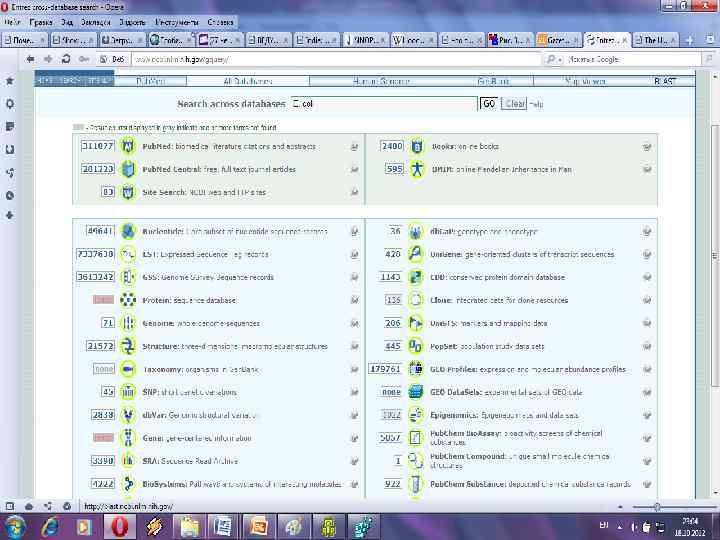720x540 pixels.
Task: Click the help icon for PubMed row
Action: [354, 147]
